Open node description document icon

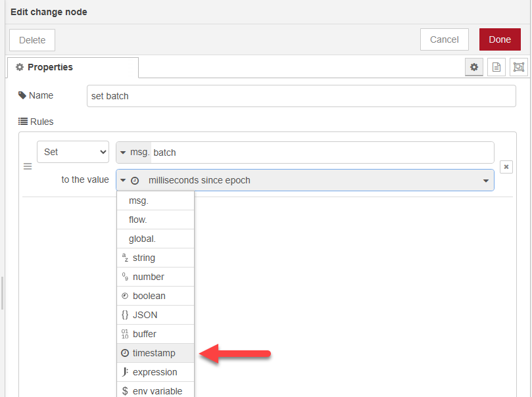point(496,67)
